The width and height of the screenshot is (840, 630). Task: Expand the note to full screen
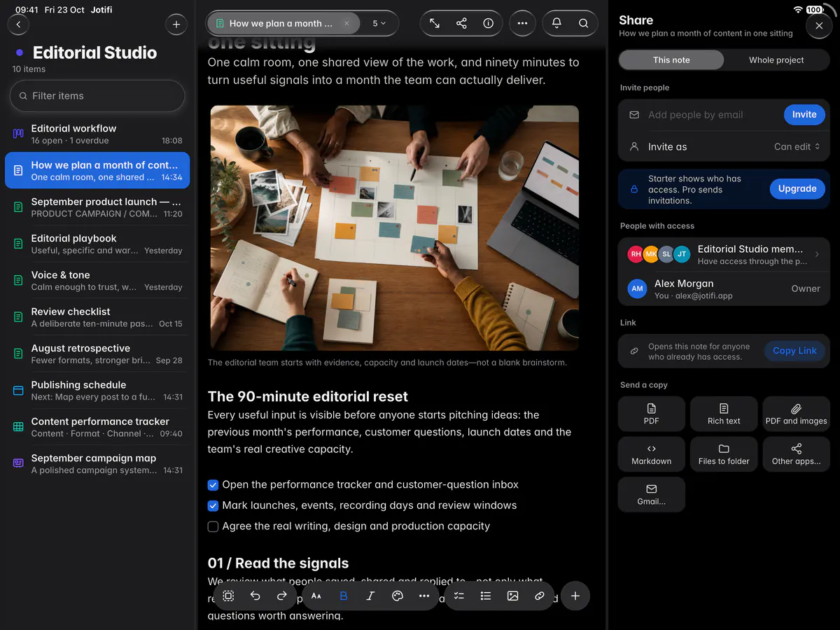tap(435, 23)
